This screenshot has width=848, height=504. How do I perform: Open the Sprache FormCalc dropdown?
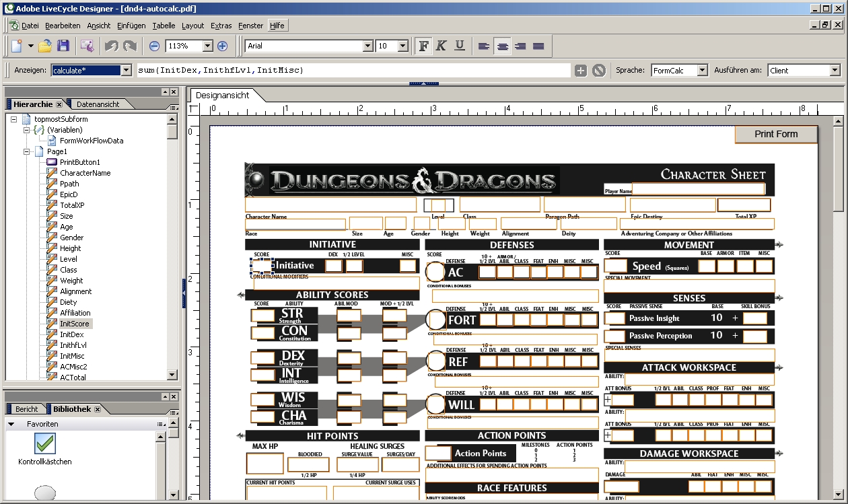click(702, 71)
